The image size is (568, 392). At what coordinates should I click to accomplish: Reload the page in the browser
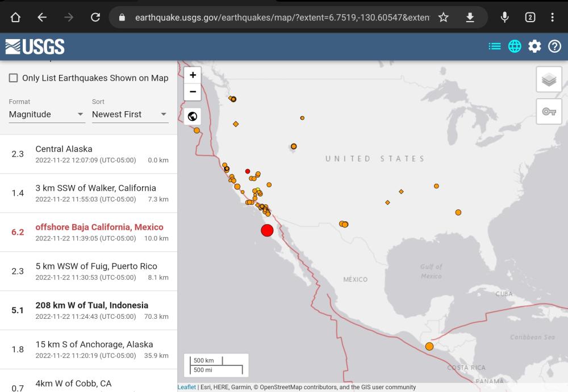(x=95, y=18)
